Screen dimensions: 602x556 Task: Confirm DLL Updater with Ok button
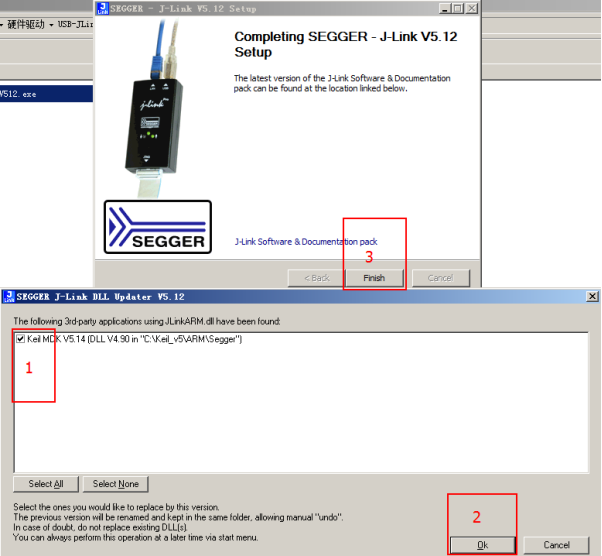tap(483, 544)
